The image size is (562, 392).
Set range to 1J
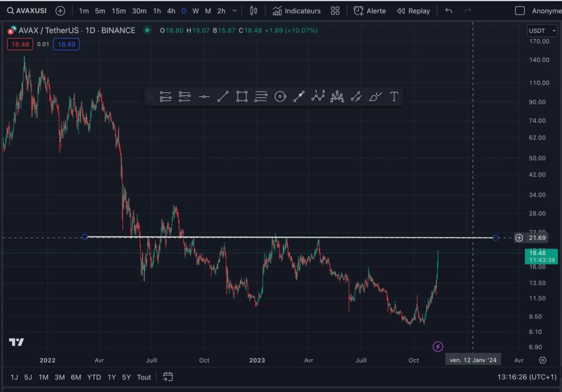coord(14,377)
